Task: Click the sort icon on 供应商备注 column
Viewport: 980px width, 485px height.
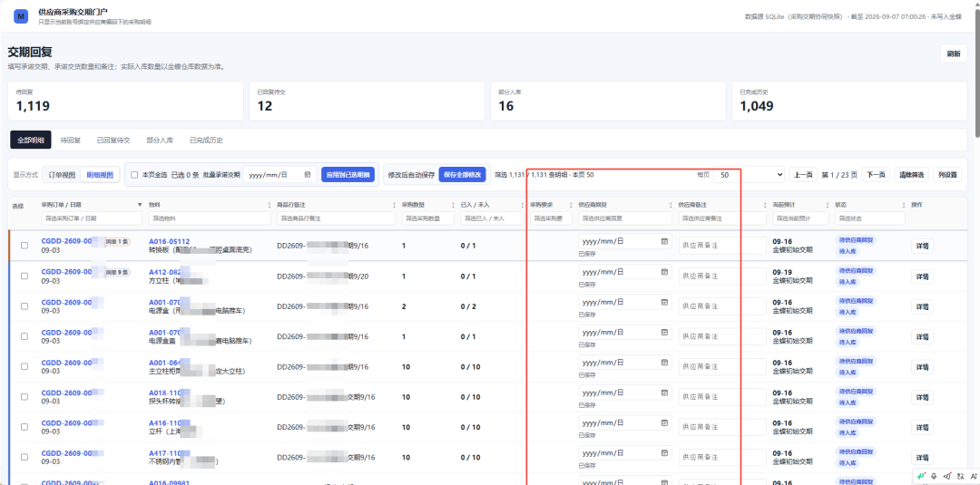Action: pos(765,205)
